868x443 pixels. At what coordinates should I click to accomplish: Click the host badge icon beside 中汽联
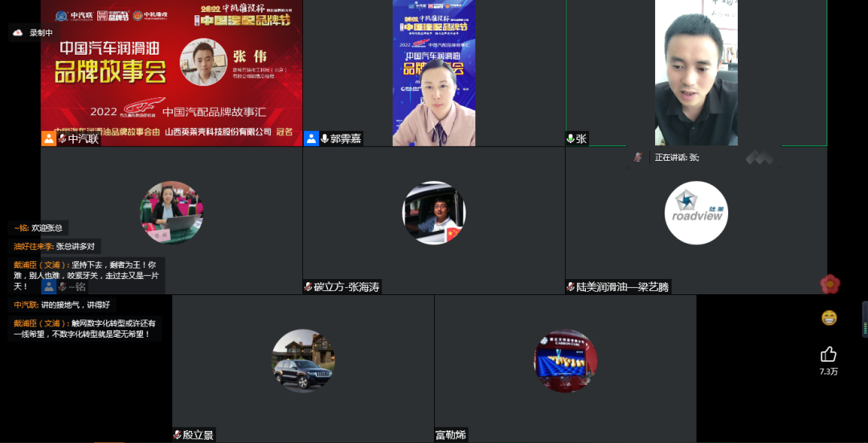click(x=49, y=138)
